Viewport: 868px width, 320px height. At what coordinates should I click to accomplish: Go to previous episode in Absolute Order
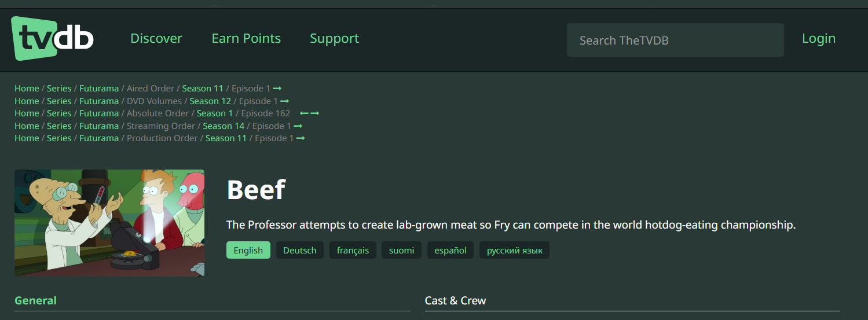(x=304, y=113)
